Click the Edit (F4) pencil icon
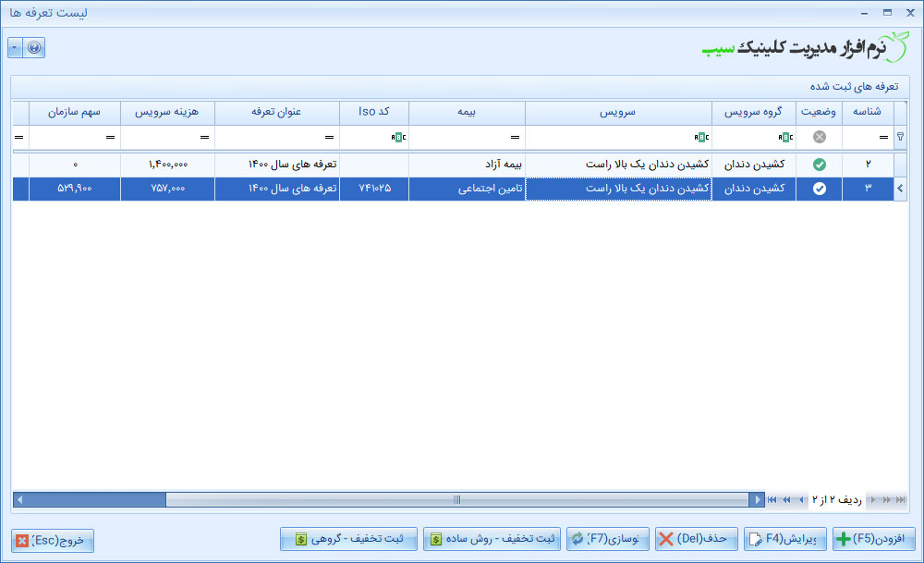This screenshot has width=924, height=563. click(x=754, y=539)
